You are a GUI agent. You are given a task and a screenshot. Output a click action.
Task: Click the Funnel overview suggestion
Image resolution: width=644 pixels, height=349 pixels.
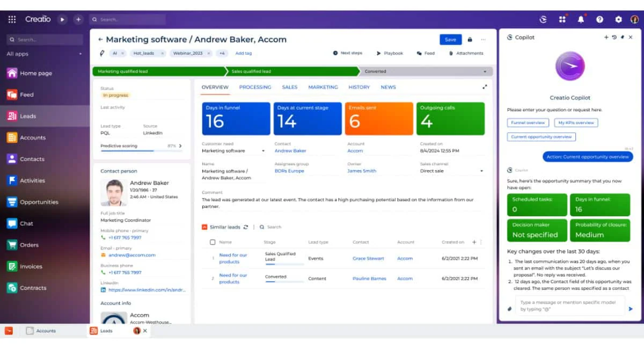(528, 122)
